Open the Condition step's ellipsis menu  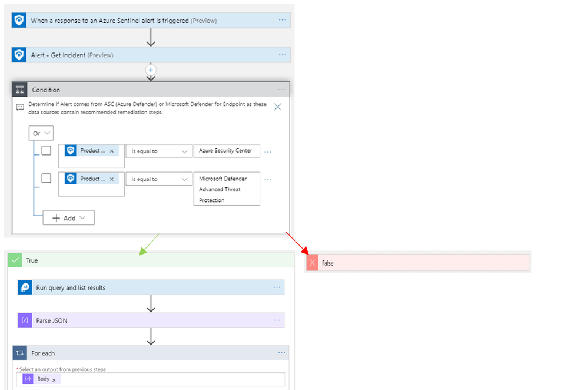281,90
